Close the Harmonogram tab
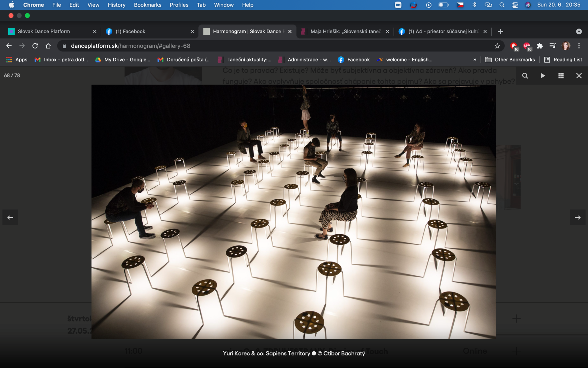Viewport: 588px width, 368px height. click(290, 31)
